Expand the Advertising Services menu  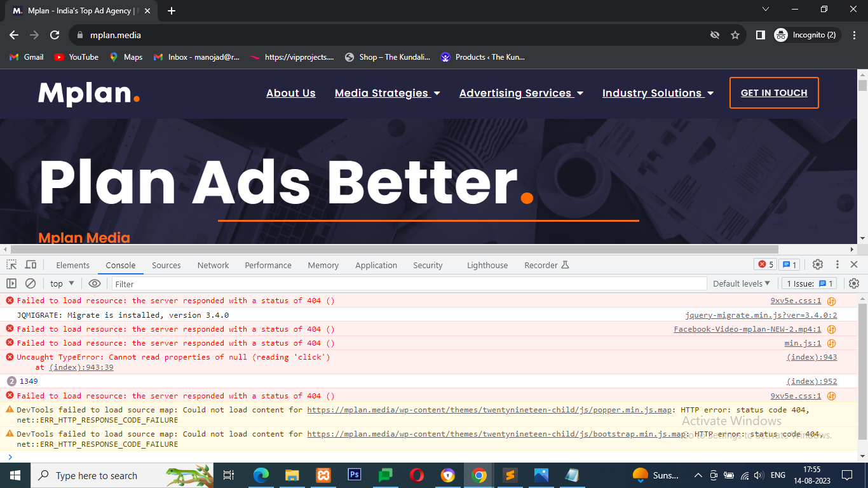pyautogui.click(x=521, y=93)
